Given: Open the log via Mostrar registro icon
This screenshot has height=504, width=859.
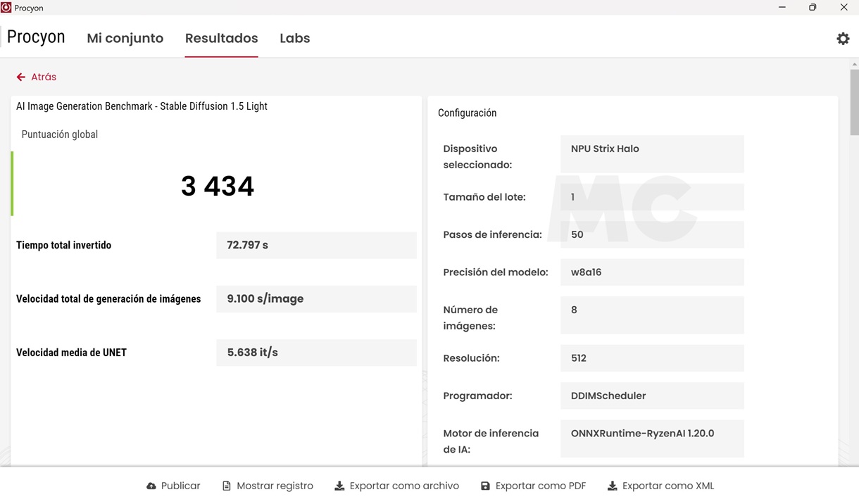Looking at the screenshot, I should 227,486.
